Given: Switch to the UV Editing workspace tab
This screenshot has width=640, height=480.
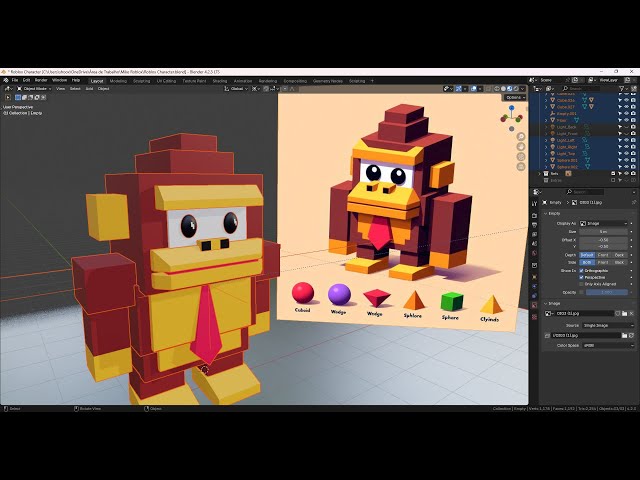Looking at the screenshot, I should point(166,81).
